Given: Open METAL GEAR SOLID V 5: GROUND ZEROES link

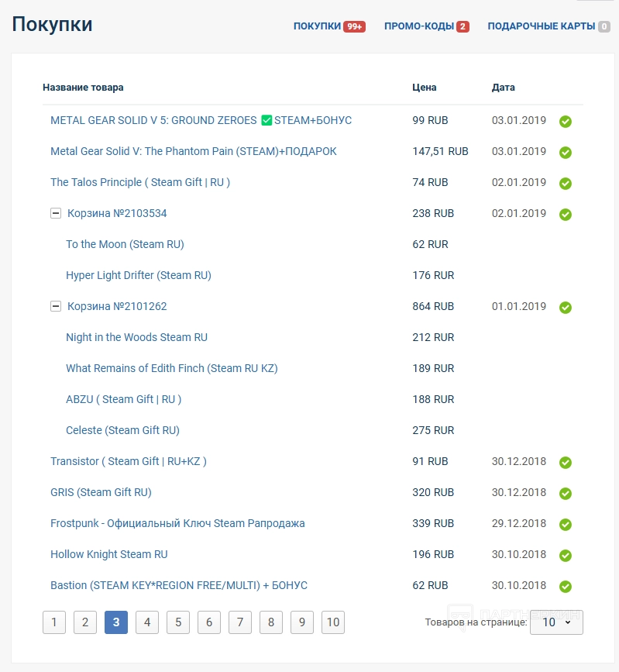Looking at the screenshot, I should point(201,120).
